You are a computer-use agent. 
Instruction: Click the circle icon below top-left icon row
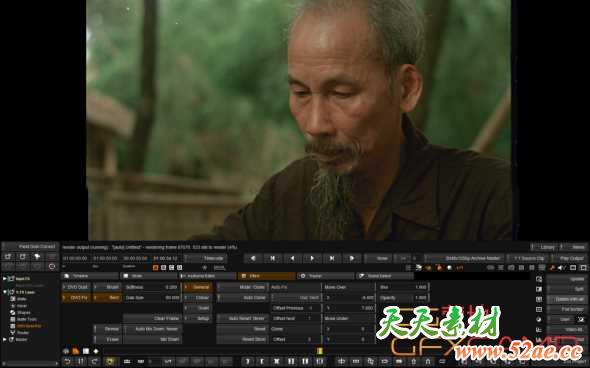coord(52,266)
